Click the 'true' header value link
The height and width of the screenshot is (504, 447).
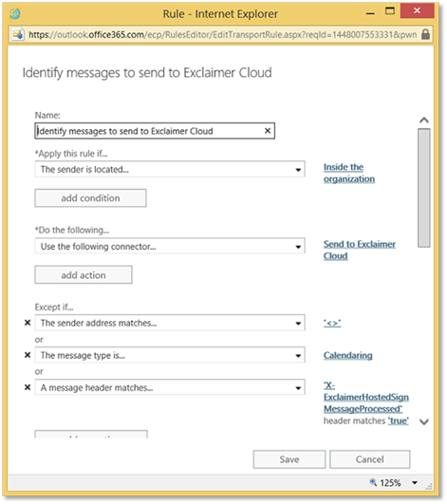(399, 420)
